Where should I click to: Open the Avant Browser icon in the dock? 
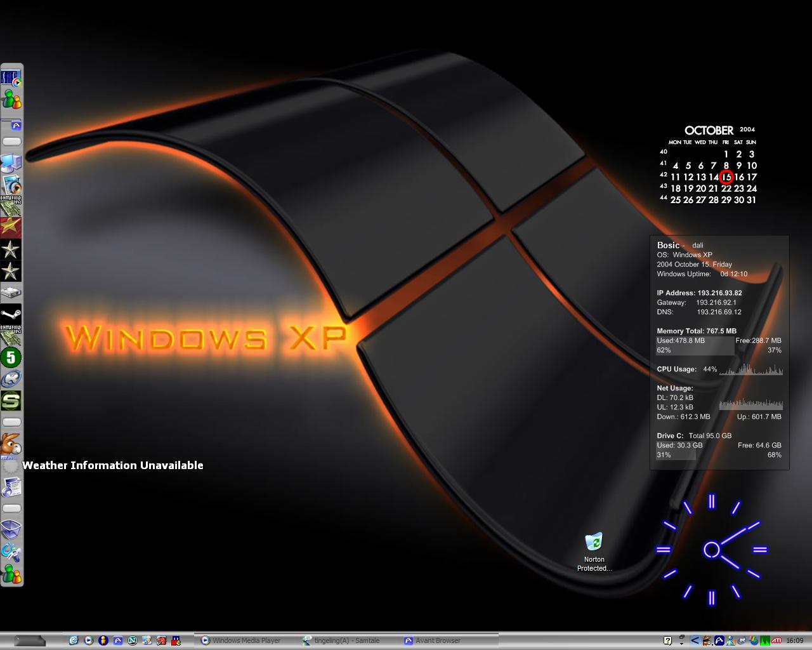11,125
